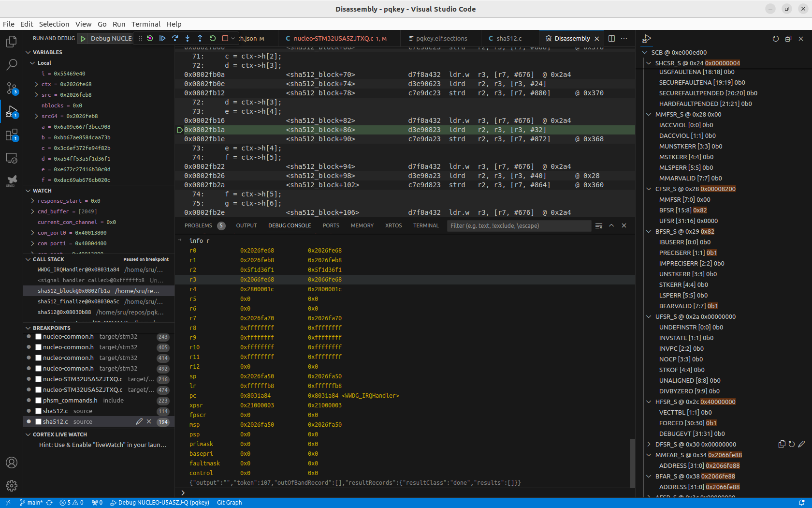The image size is (812, 508).
Task: Click the Step Out debug button
Action: (200, 38)
